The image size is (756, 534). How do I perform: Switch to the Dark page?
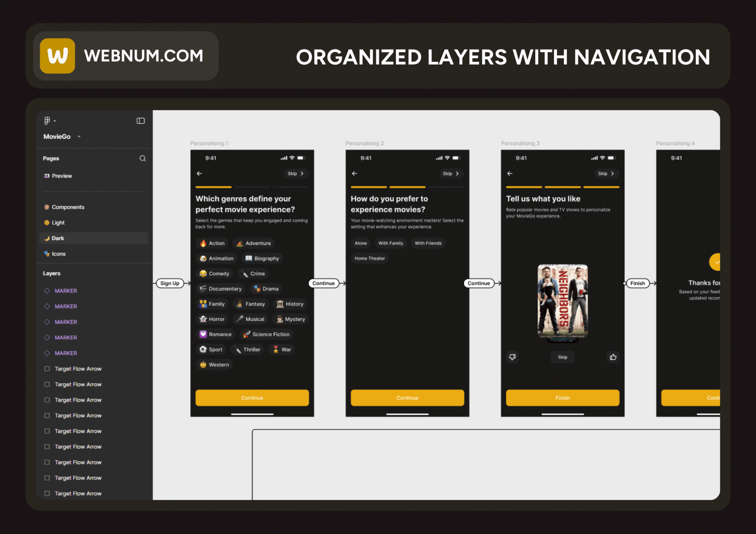tap(58, 238)
